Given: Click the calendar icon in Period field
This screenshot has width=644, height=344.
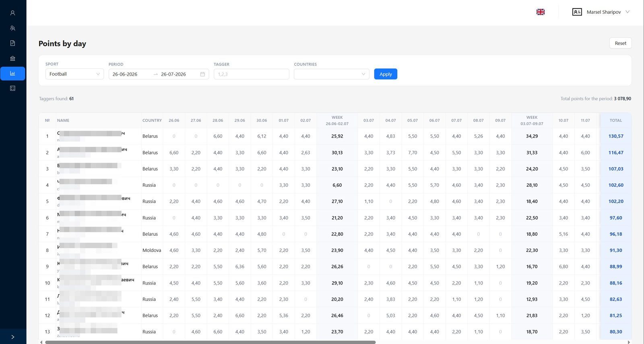Looking at the screenshot, I should pos(202,74).
